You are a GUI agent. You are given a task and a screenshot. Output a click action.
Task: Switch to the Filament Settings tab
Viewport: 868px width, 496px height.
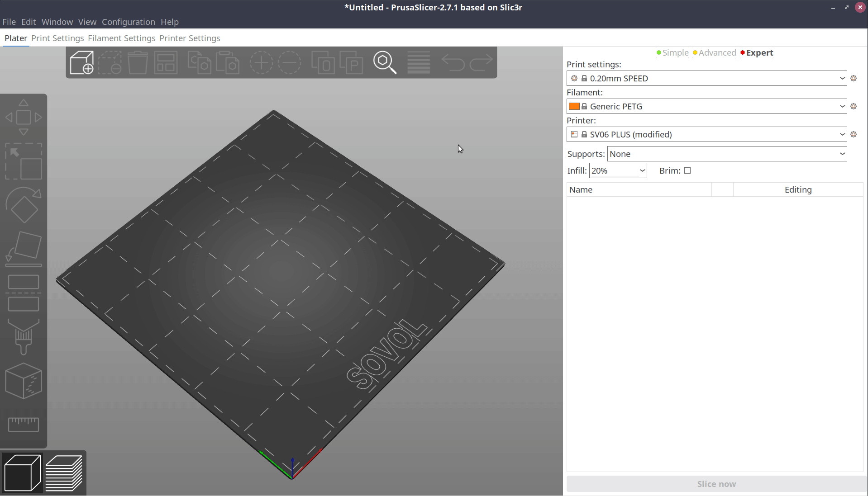pos(122,38)
